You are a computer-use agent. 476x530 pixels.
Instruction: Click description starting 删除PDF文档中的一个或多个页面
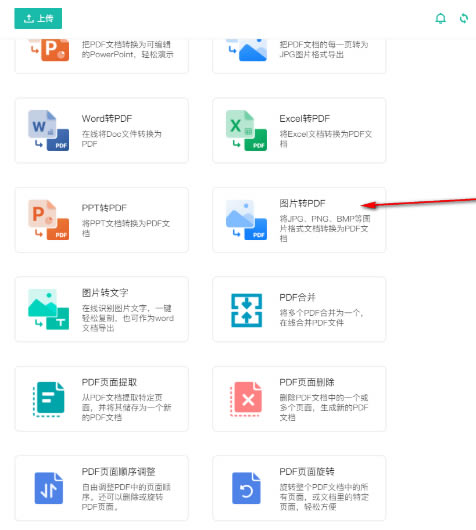coord(324,407)
